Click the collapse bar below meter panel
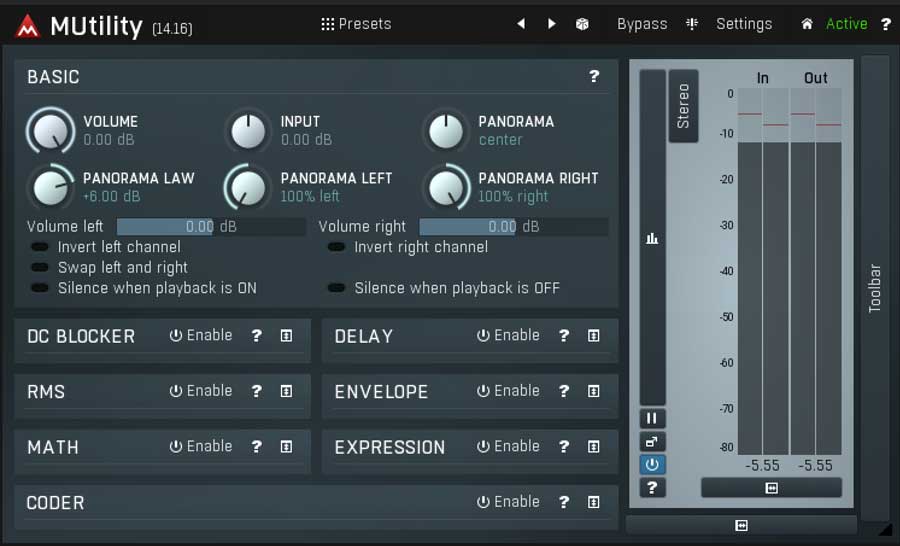The height and width of the screenshot is (546, 900). (742, 525)
